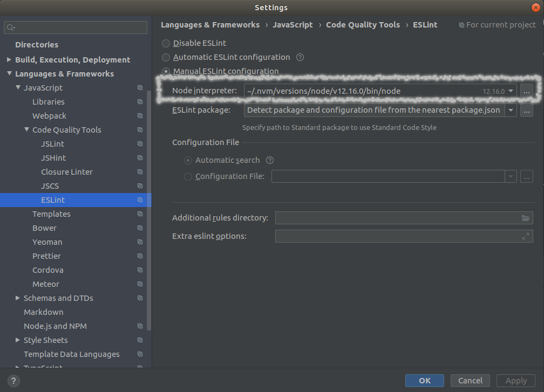544x392 pixels.
Task: Browse for ESLint package with ellipsis button
Action: (x=526, y=111)
